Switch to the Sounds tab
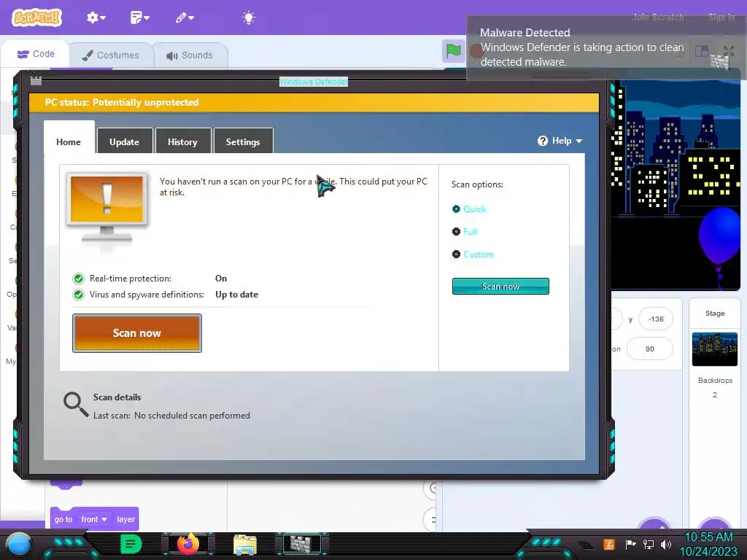The width and height of the screenshot is (747, 560). 190,55
